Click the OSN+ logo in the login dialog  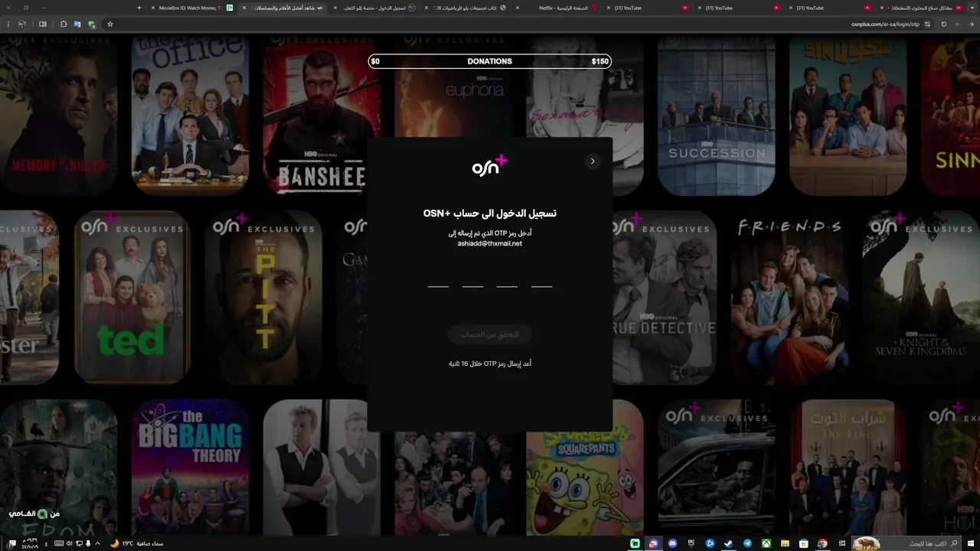pos(490,165)
